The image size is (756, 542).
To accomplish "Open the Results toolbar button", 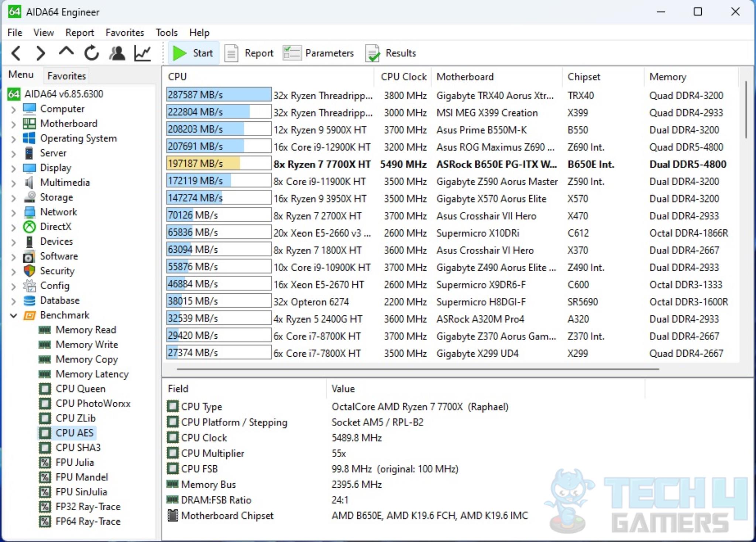I will coord(391,53).
